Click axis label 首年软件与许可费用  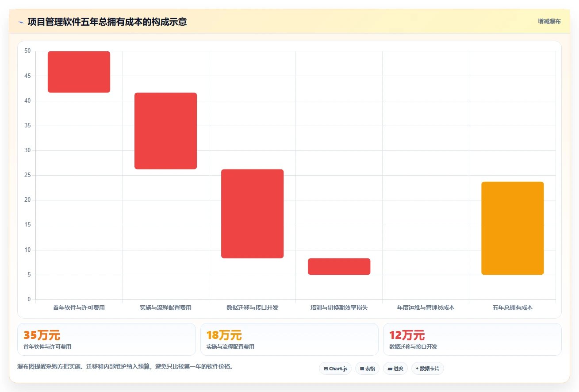(x=79, y=307)
